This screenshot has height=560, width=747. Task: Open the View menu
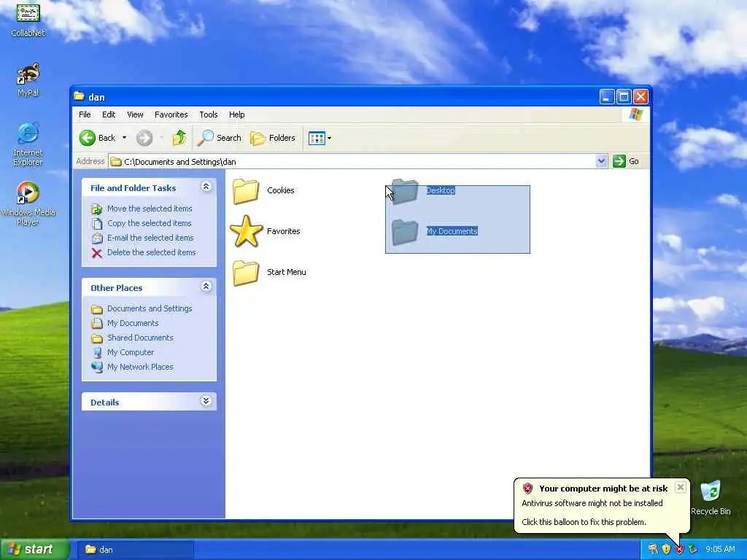(x=135, y=114)
